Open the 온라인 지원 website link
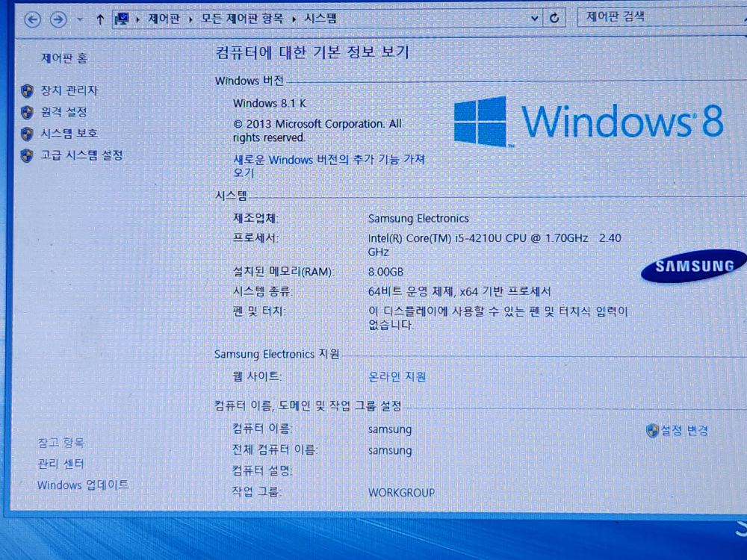The width and height of the screenshot is (747, 560). click(397, 376)
